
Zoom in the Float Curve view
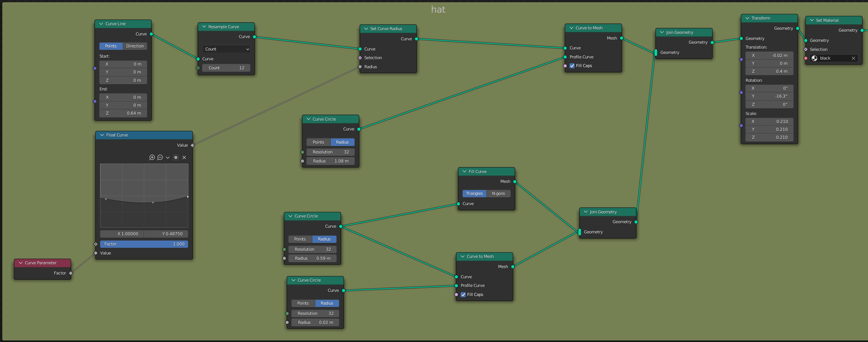[x=152, y=157]
